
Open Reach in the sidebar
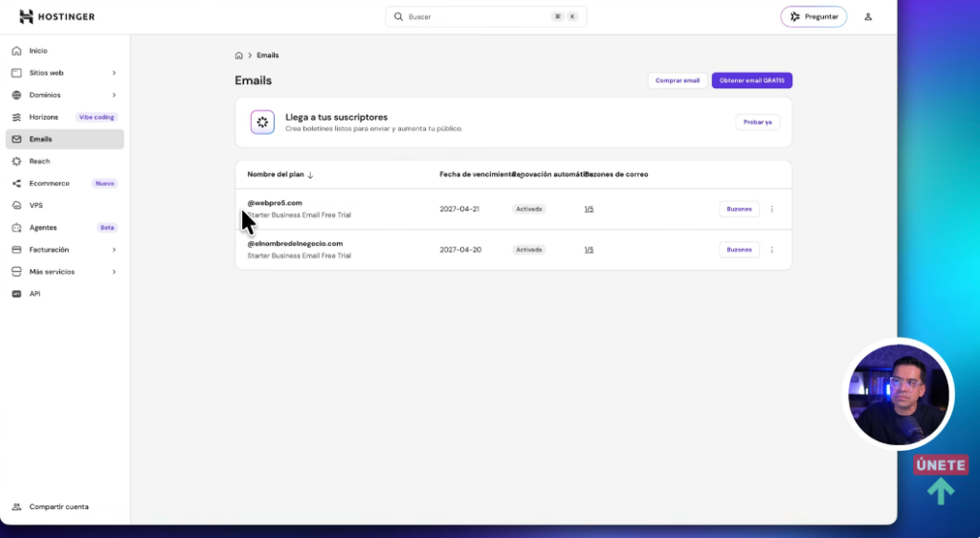pos(65,161)
